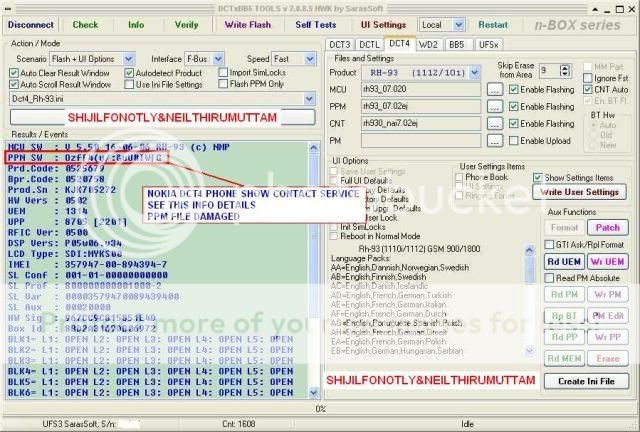Browse for CNT file
The width and height of the screenshot is (640, 432).
(495, 123)
